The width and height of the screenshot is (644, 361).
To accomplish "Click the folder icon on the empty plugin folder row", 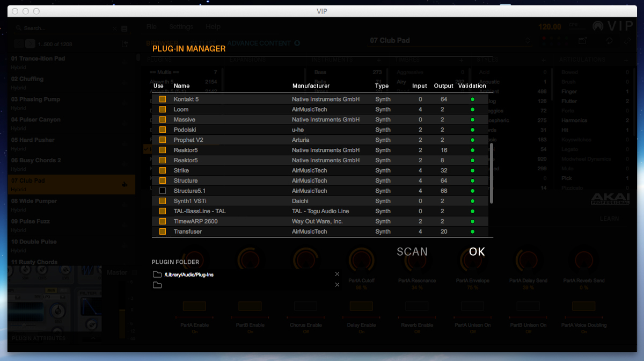I will coord(157,285).
